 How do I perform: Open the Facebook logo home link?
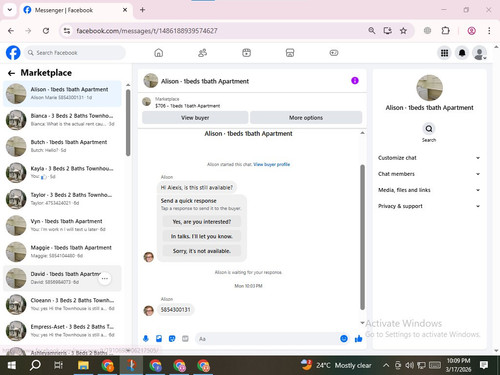coord(13,53)
